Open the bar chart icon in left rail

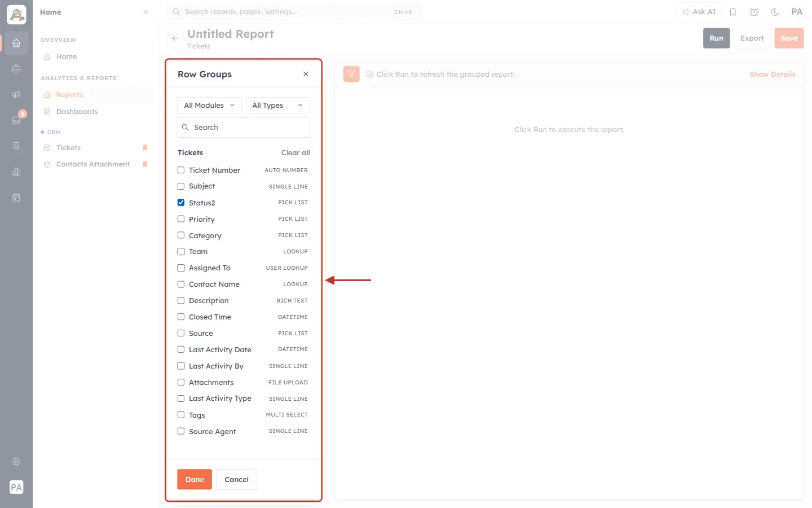(16, 172)
